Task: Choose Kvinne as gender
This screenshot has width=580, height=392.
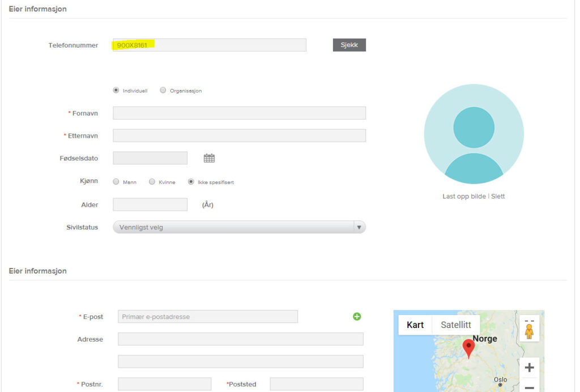Action: click(152, 182)
